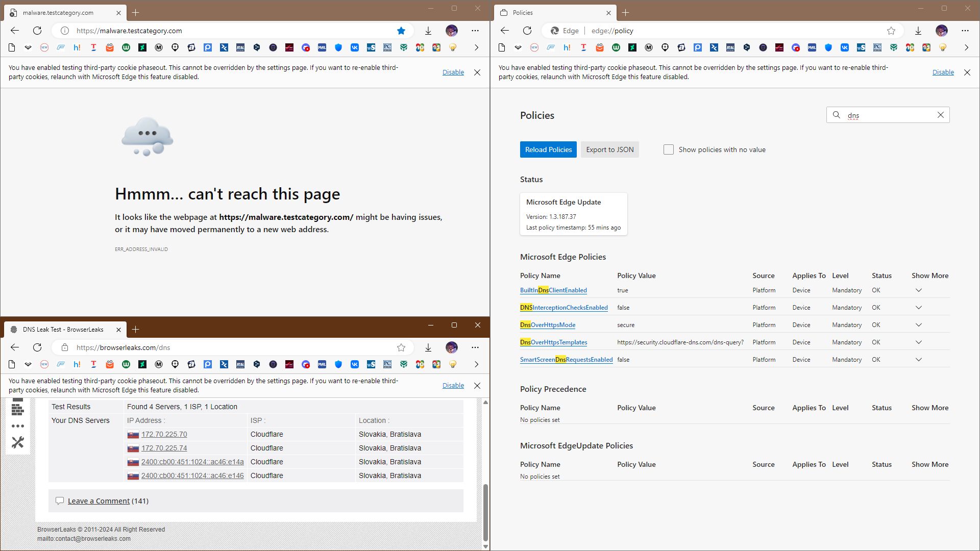The image size is (980, 551).
Task: Open the tools wrench icon in the BrowserLeaks sidebar
Action: tap(18, 442)
